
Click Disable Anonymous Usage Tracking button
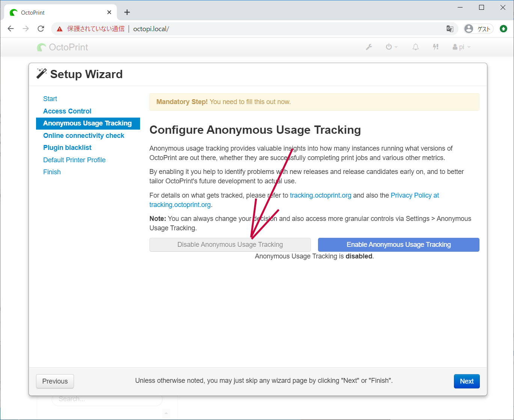click(x=230, y=245)
